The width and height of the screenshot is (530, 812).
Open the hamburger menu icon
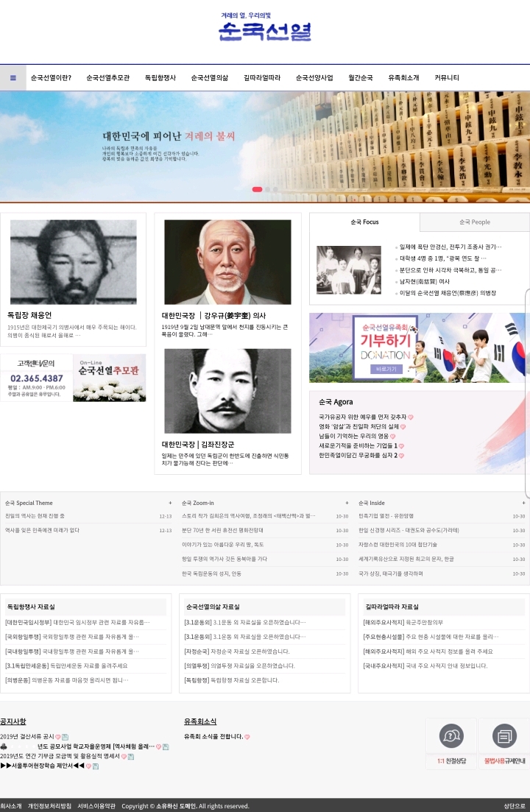[x=13, y=78]
